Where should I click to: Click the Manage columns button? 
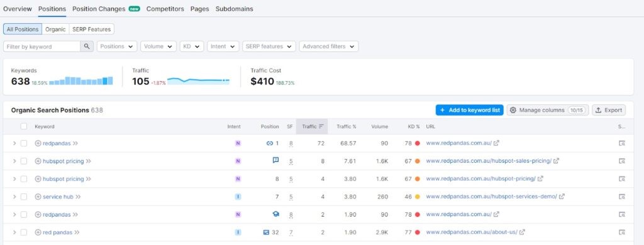click(x=548, y=110)
